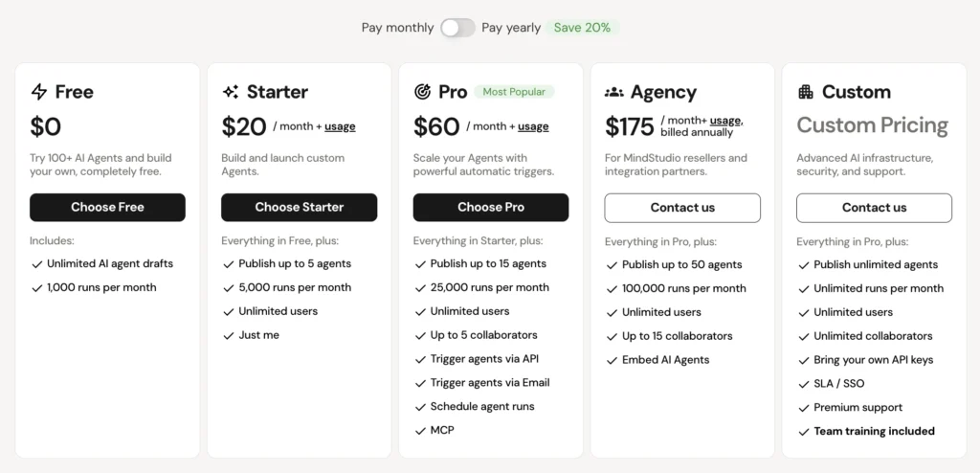
Task: Click the sparkle icon beside Starter
Action: (231, 92)
